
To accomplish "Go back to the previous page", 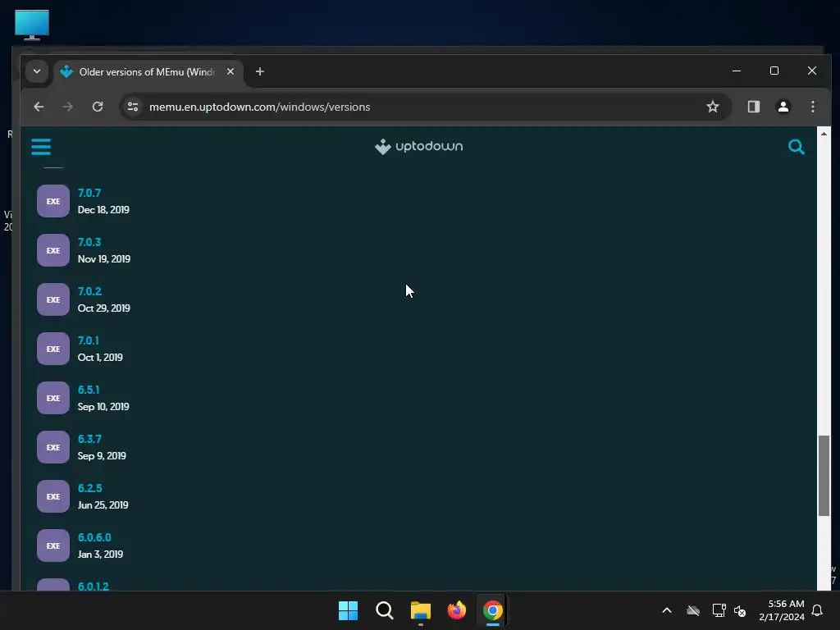I will 39,107.
